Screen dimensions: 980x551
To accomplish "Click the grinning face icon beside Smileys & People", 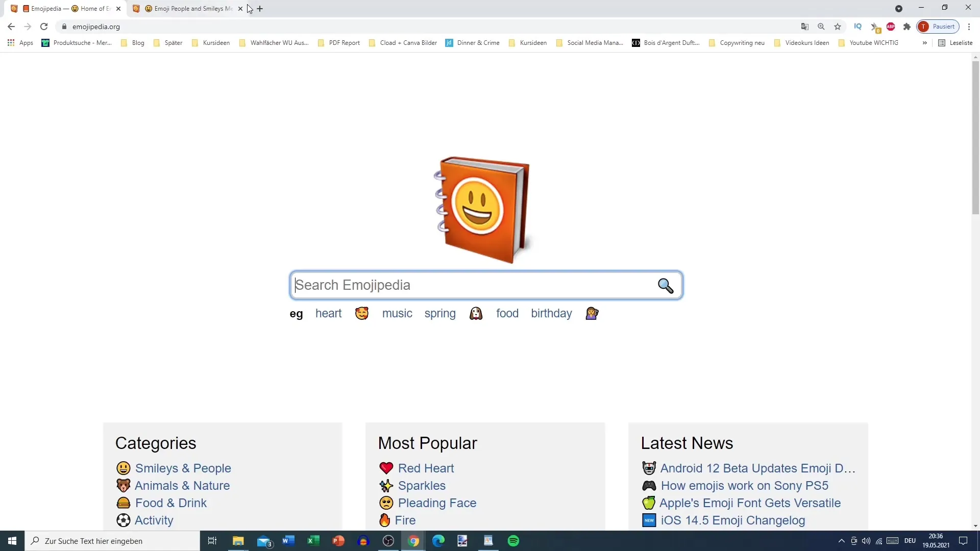I will pyautogui.click(x=124, y=468).
